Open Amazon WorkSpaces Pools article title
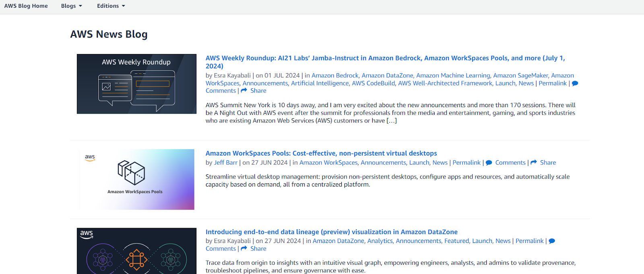 321,153
